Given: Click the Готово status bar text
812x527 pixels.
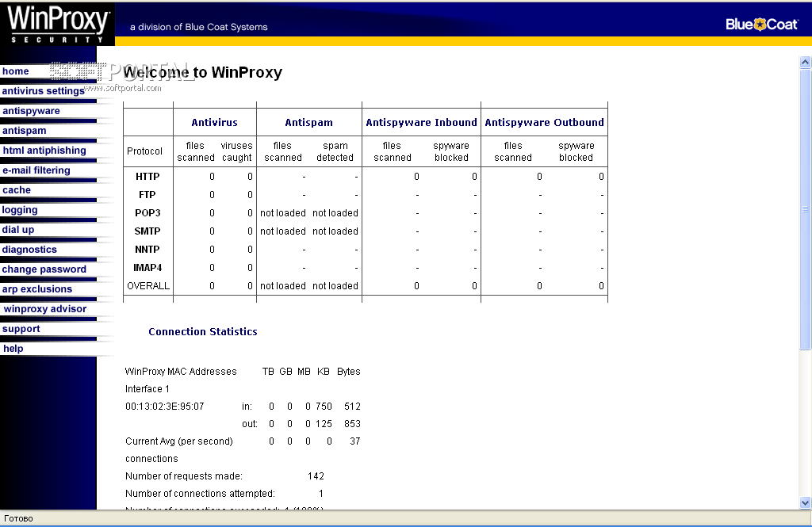Looking at the screenshot, I should point(19,518).
